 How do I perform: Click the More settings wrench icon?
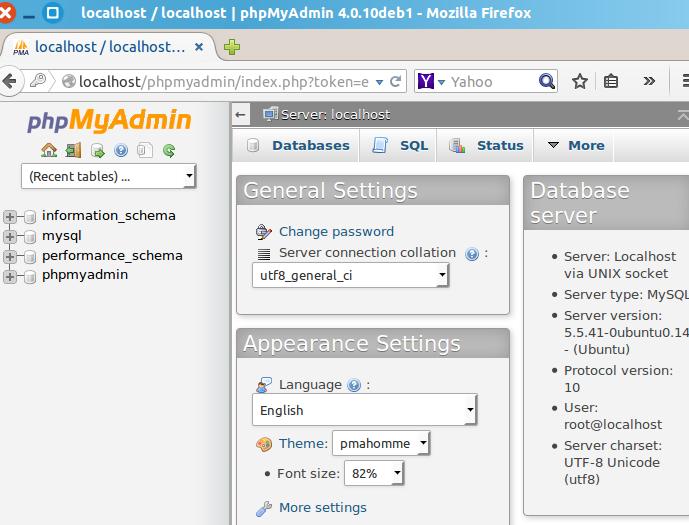click(264, 508)
